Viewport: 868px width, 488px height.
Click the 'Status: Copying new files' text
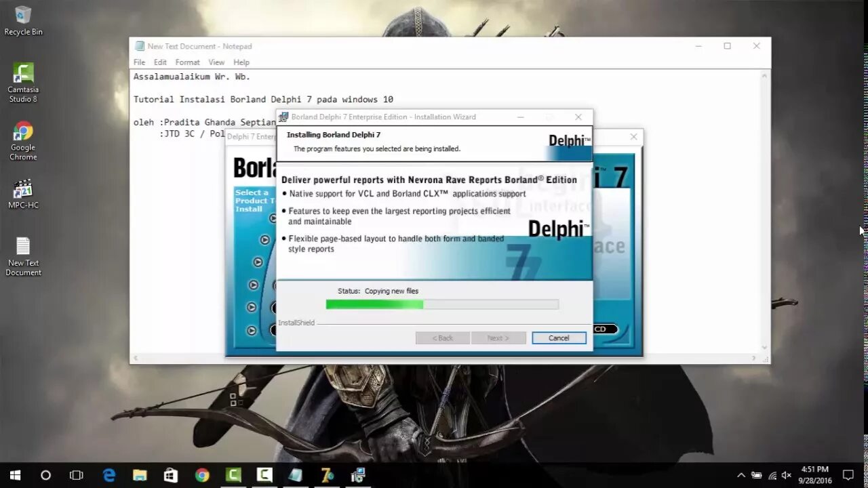378,291
